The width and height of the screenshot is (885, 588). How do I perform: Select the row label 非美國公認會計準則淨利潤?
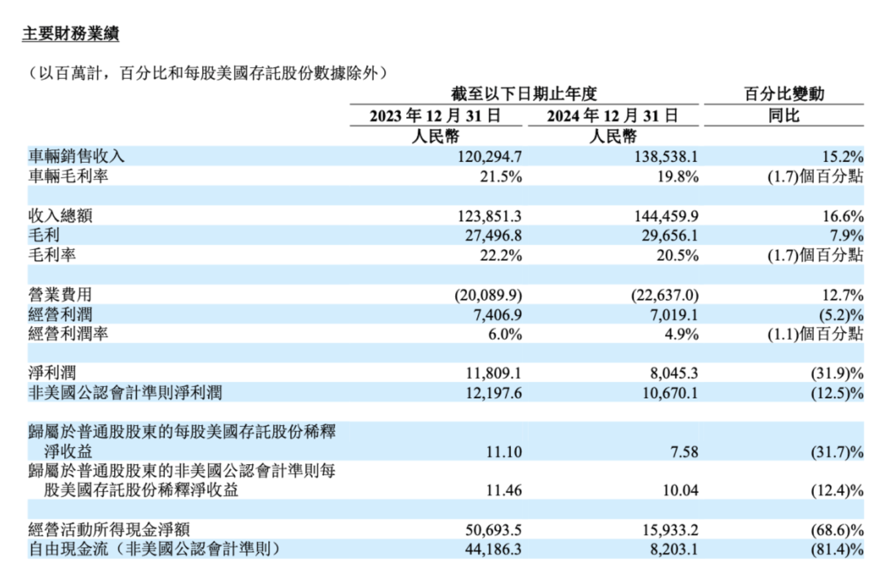[x=125, y=393]
